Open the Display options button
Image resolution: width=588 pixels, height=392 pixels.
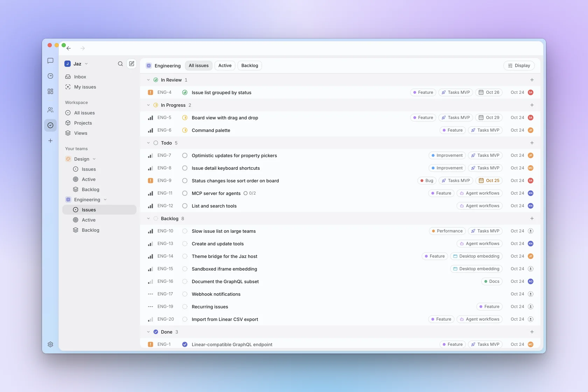point(519,65)
